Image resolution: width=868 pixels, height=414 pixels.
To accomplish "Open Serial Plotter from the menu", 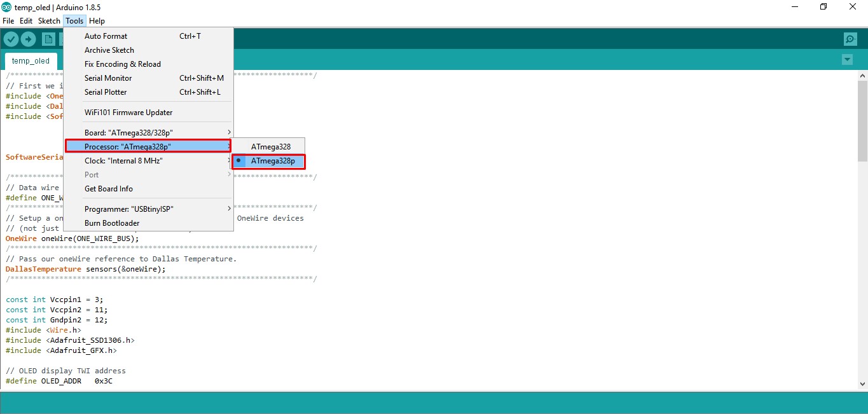I will pyautogui.click(x=148, y=92).
